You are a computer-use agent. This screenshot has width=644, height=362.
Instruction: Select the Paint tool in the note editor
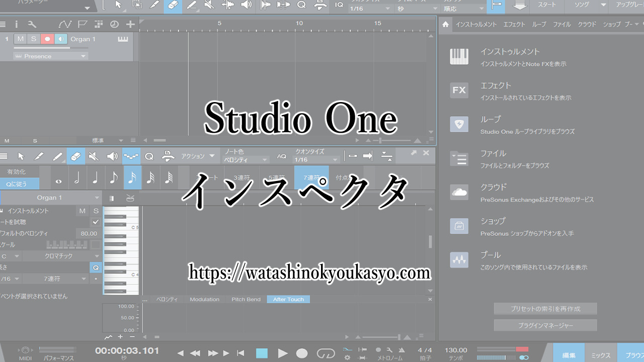pyautogui.click(x=57, y=156)
